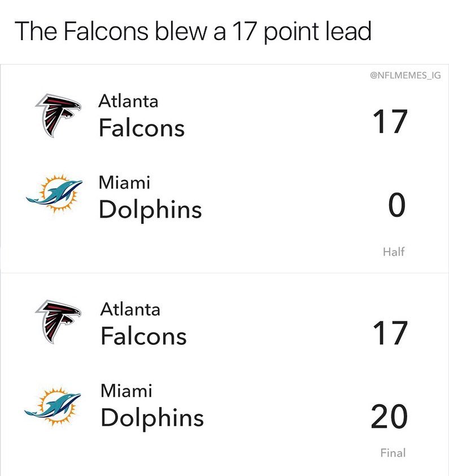Click the Falcons halftime score of 17
This screenshot has height=476, width=449.
click(x=390, y=122)
